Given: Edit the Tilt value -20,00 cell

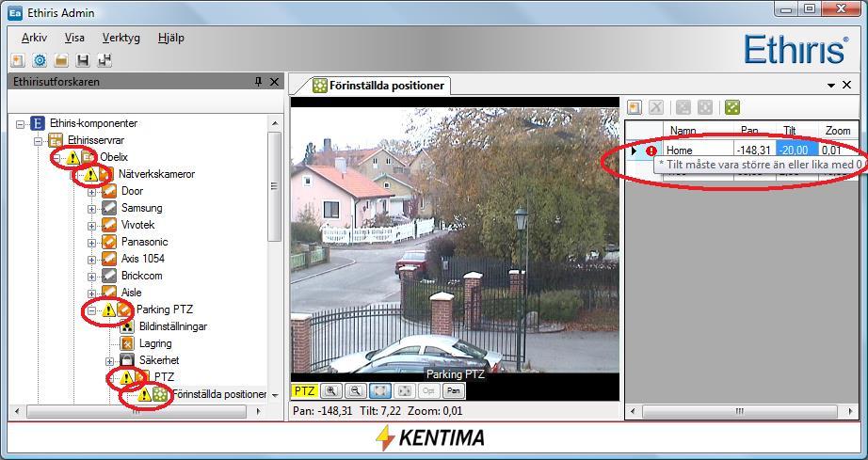Looking at the screenshot, I should (x=796, y=150).
